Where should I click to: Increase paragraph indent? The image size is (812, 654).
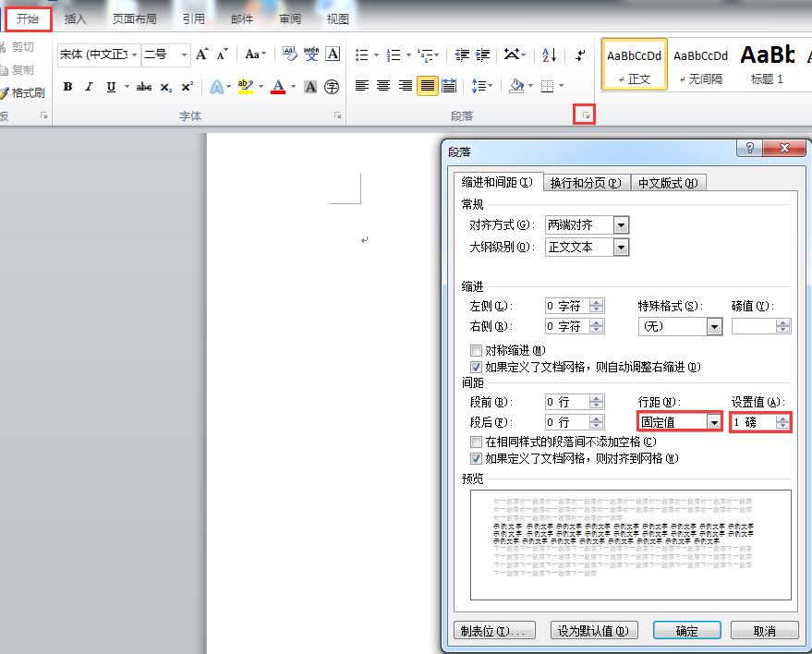coord(482,54)
